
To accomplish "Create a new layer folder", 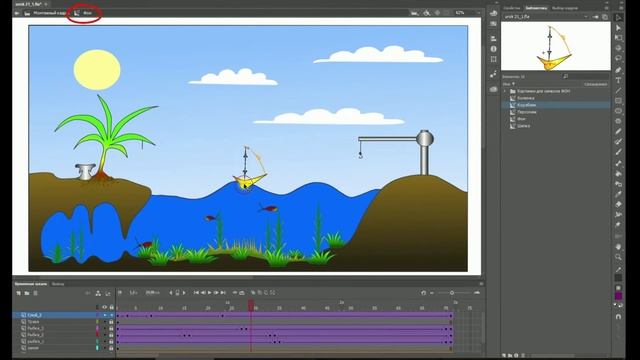I will tap(27, 293).
